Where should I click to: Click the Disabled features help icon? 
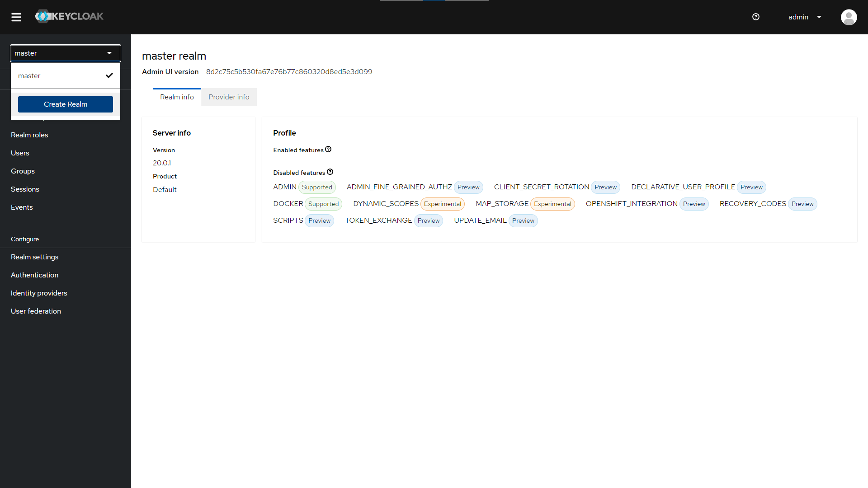tap(330, 172)
